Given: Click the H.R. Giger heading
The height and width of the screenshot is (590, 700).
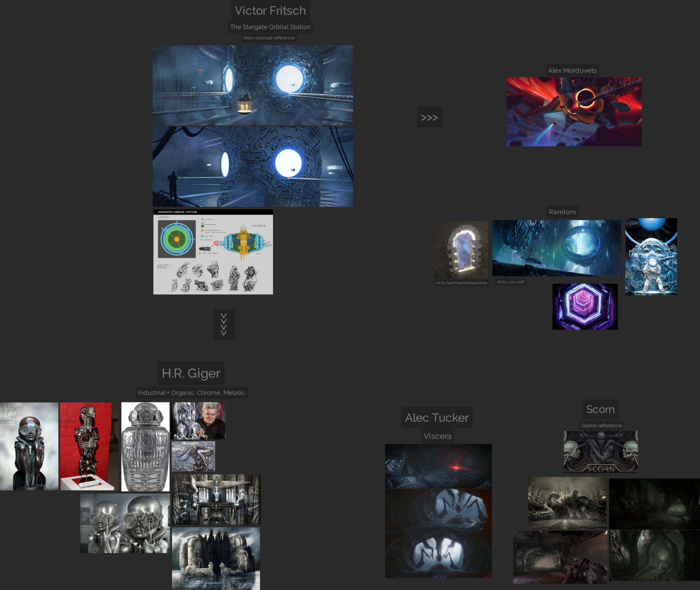Looking at the screenshot, I should point(191,373).
